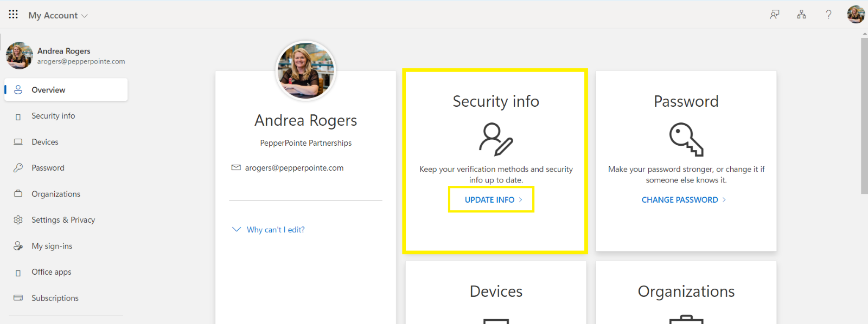The height and width of the screenshot is (324, 868).
Task: Click the person-edit icon on Security info card
Action: pyautogui.click(x=496, y=139)
